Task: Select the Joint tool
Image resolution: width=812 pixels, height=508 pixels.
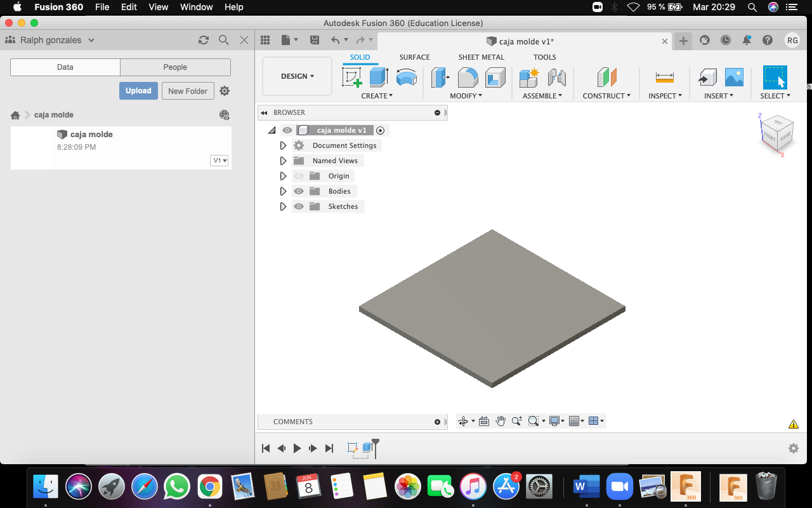Action: 556,77
